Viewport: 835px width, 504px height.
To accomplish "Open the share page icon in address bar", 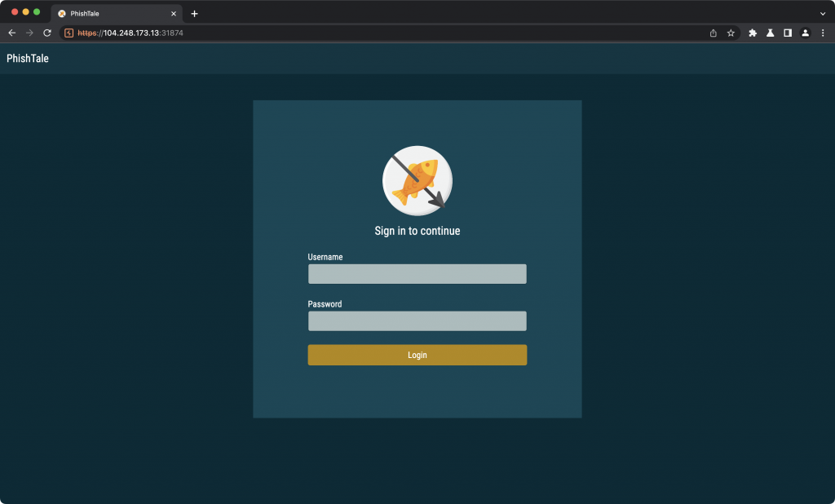I will (714, 33).
